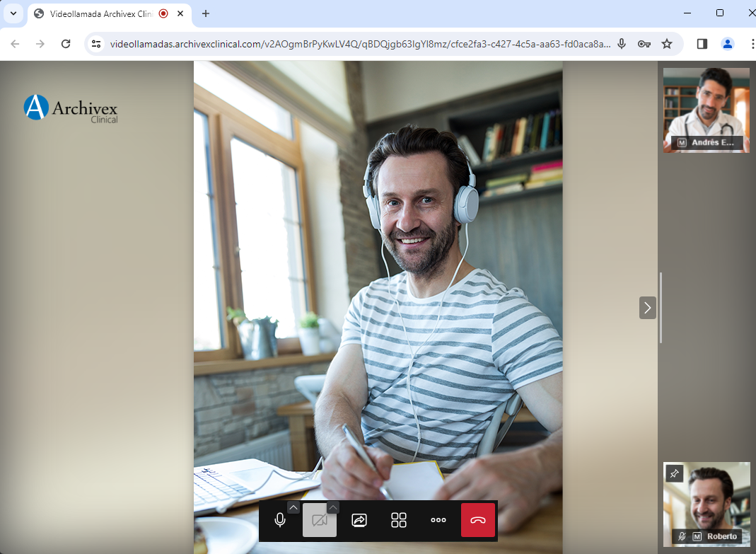756x554 pixels.
Task: Click the Archivex Clinical logo
Action: pyautogui.click(x=71, y=108)
